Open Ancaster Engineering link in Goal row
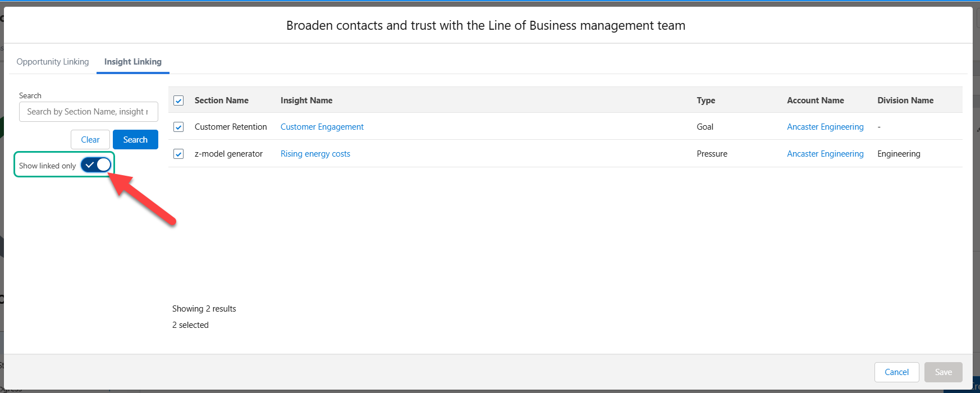The width and height of the screenshot is (980, 393). (825, 127)
